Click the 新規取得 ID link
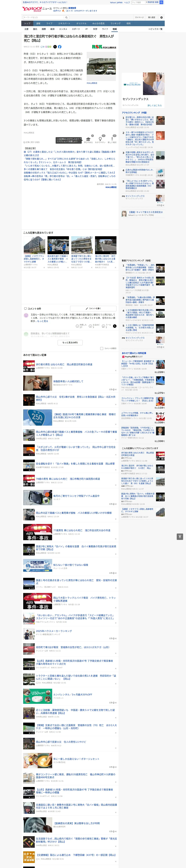This screenshot has height=868, width=186. [x=72, y=8]
